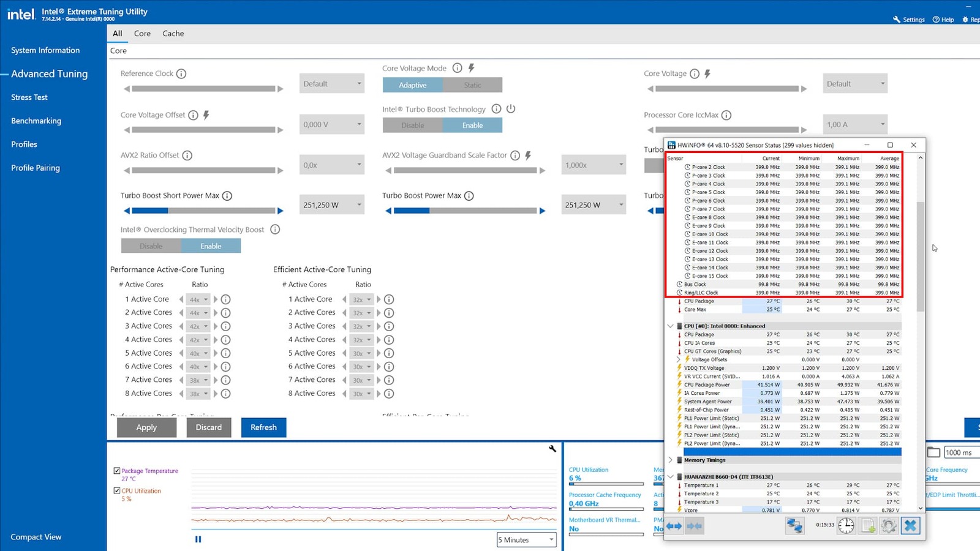Disable Intel Turbo Boost Technology

(x=413, y=126)
